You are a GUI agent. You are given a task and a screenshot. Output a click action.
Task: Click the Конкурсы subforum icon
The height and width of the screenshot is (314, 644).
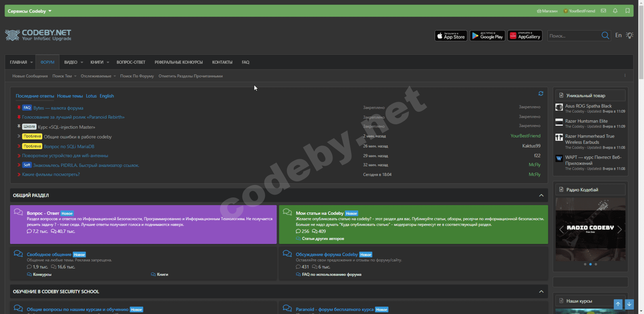pos(29,274)
